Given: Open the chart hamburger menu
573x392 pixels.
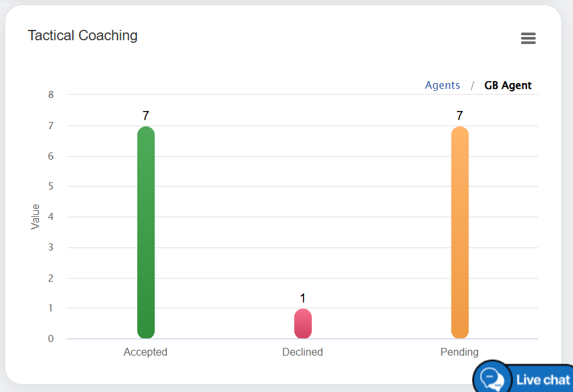Looking at the screenshot, I should [x=528, y=38].
